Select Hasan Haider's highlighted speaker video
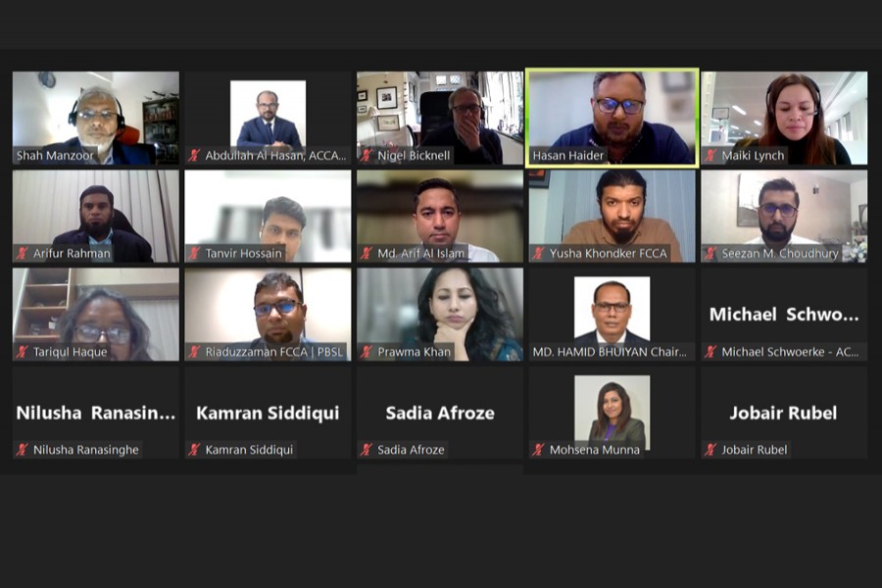 click(x=612, y=119)
